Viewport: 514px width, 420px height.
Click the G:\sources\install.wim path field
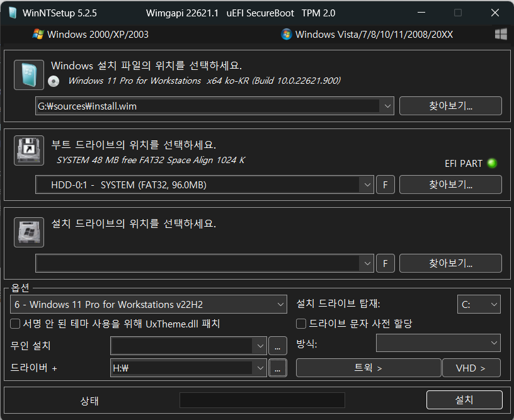208,106
